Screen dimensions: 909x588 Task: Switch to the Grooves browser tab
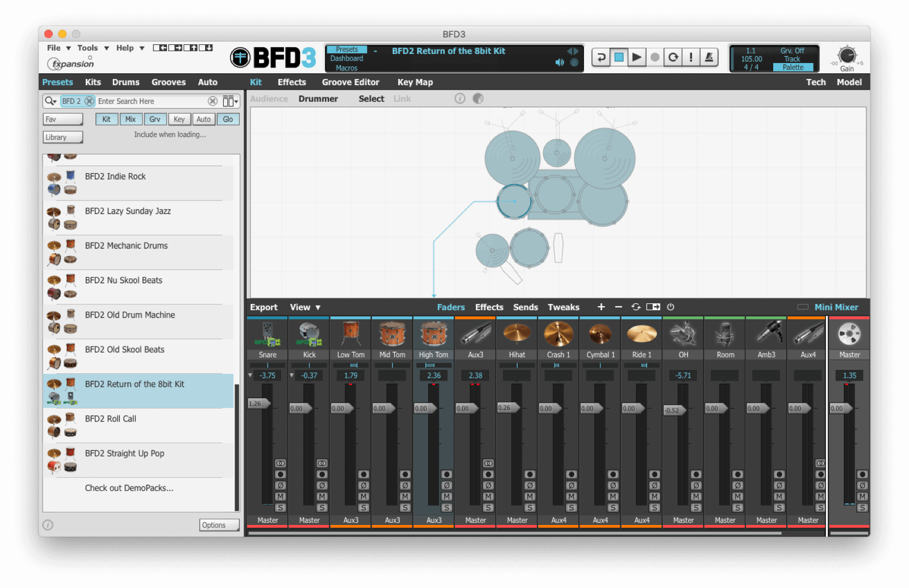click(x=169, y=82)
